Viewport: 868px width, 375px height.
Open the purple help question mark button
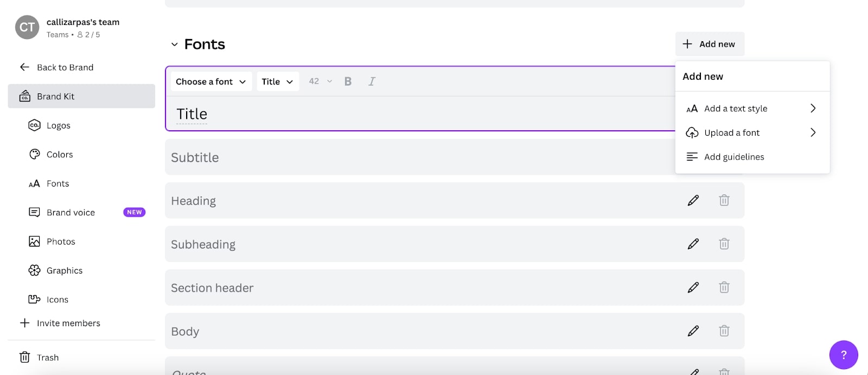843,355
